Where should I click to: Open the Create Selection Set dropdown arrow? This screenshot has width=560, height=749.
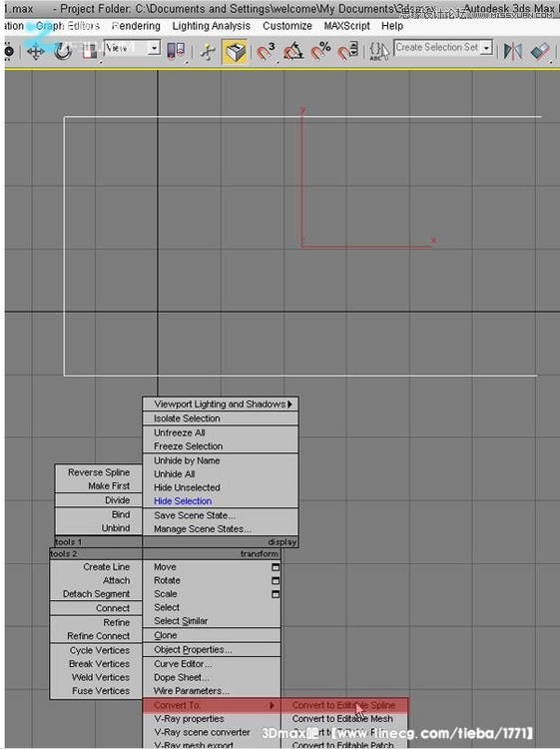click(486, 48)
